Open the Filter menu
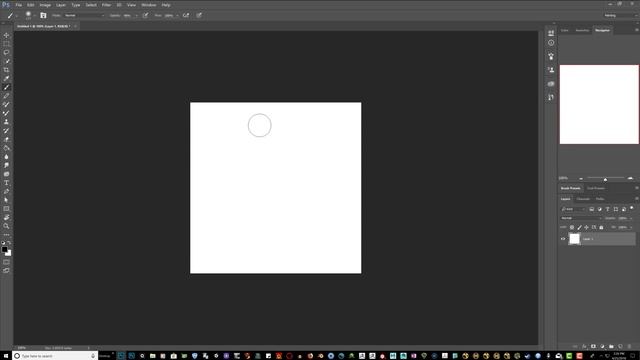 coord(106,5)
